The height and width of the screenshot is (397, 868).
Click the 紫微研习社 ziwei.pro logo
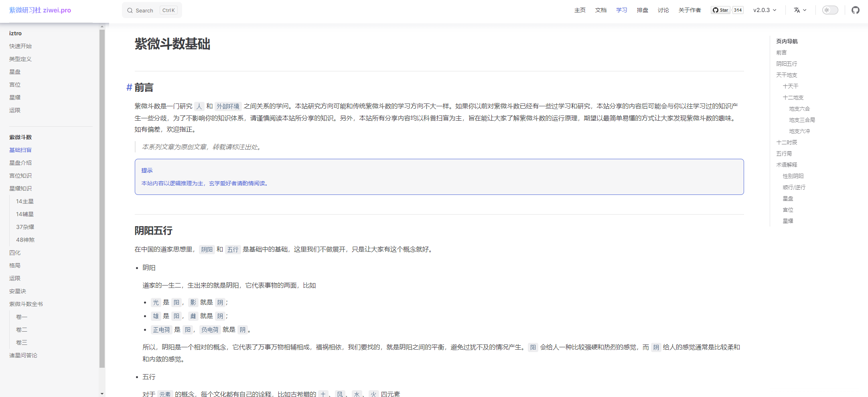(x=39, y=10)
